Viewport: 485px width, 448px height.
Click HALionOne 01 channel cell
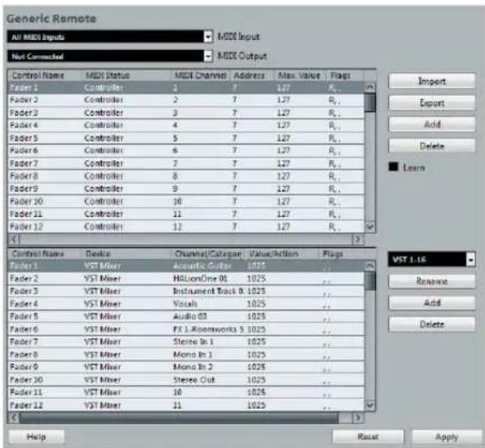(x=208, y=279)
